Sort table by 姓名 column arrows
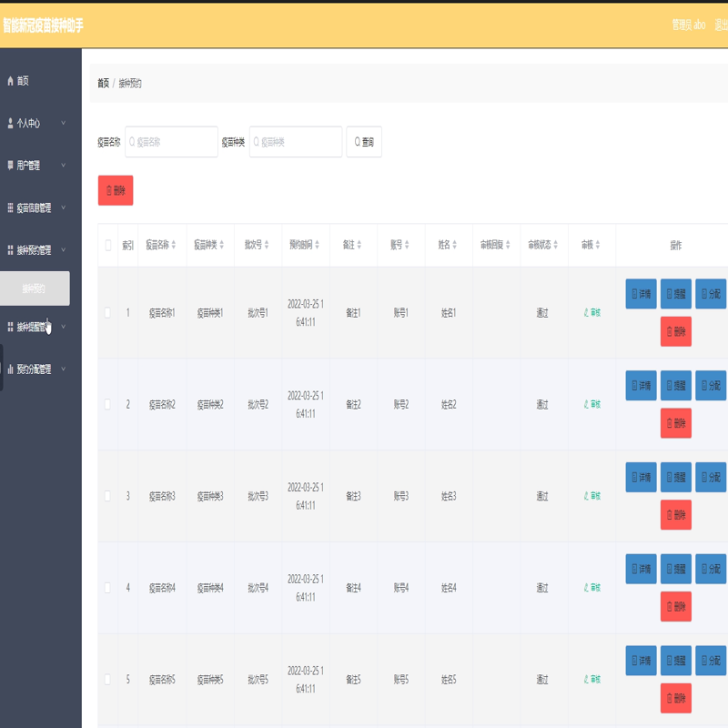The image size is (728, 728). 454,245
